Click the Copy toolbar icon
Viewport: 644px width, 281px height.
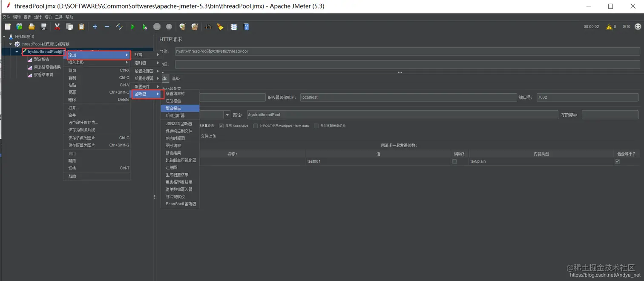(69, 27)
